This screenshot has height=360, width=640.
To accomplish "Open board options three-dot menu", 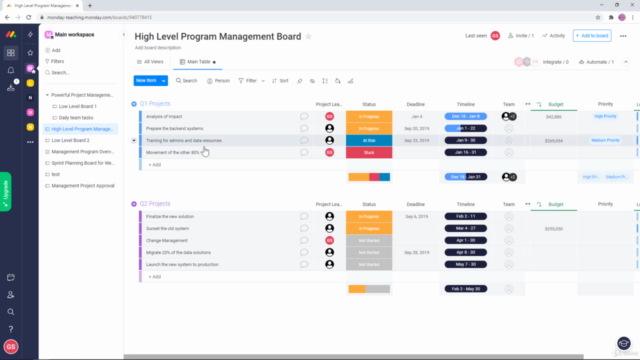I will click(x=623, y=36).
